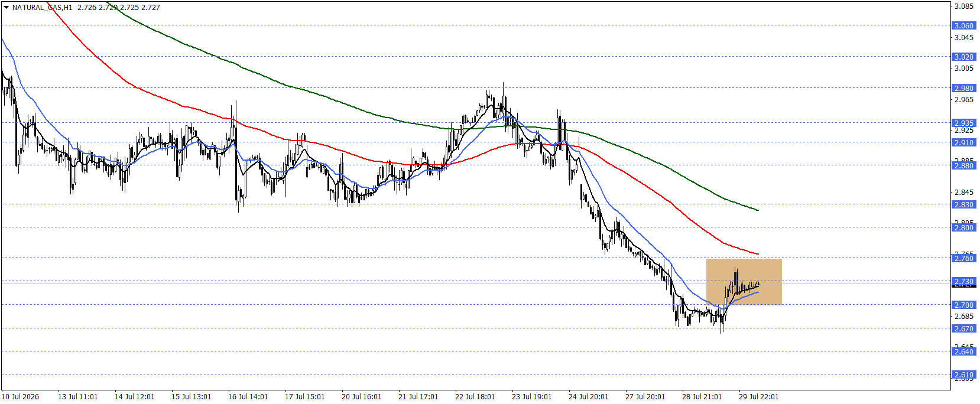
Task: Click the 2.640 horizontal level label
Action: pyautogui.click(x=964, y=352)
